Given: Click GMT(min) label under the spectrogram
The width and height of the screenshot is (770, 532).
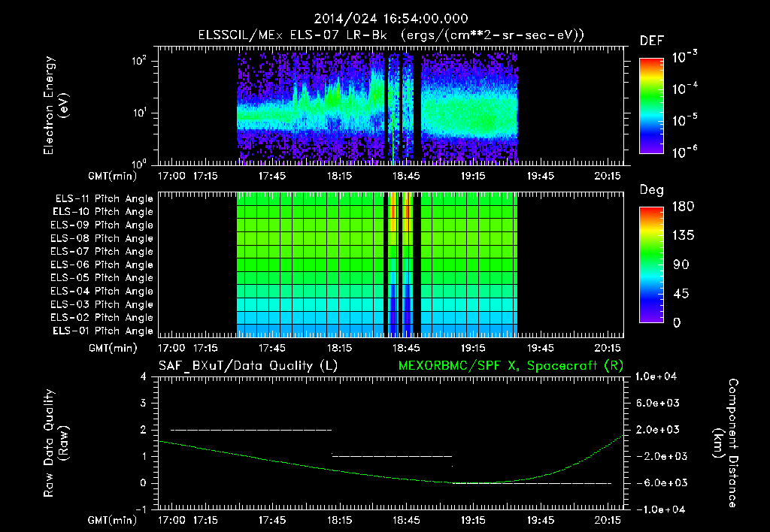Looking at the screenshot, I should pos(113,176).
